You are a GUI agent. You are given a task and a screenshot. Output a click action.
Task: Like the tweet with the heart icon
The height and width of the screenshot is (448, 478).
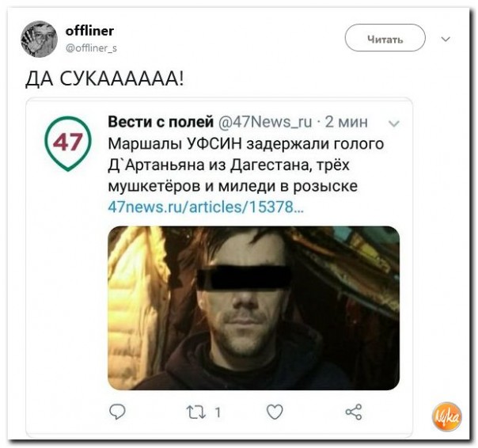(x=275, y=412)
